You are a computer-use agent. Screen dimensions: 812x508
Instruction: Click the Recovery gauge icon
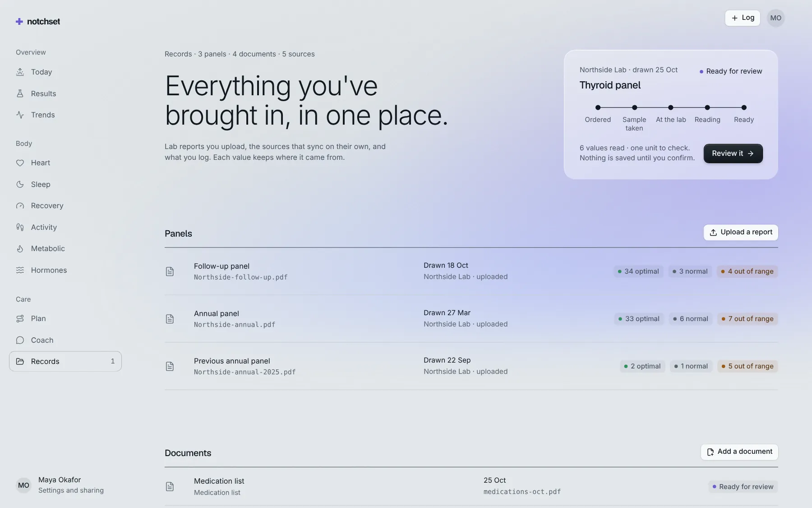point(20,205)
